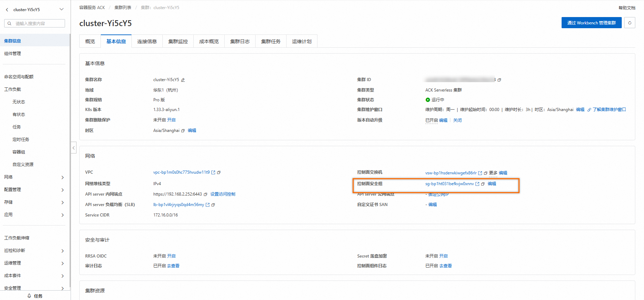Open the cluster-Yi5cY5 switcher dropdown
The image size is (644, 300).
pos(61,9)
